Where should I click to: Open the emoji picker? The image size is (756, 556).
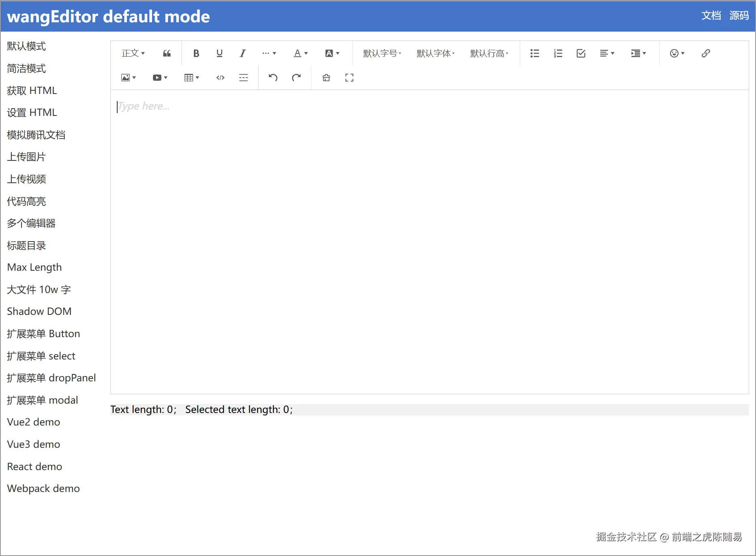click(677, 53)
